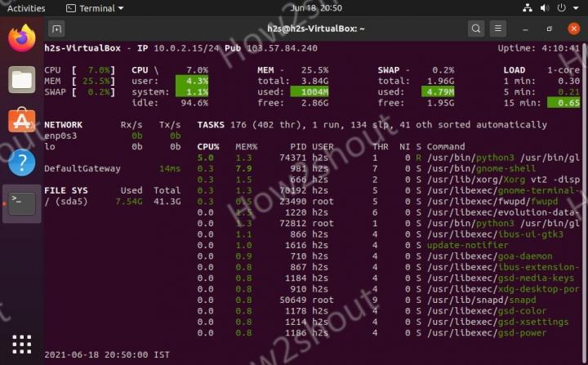Viewport: 588px width, 365px height.
Task: Open the Help icon in dock
Action: point(22,162)
